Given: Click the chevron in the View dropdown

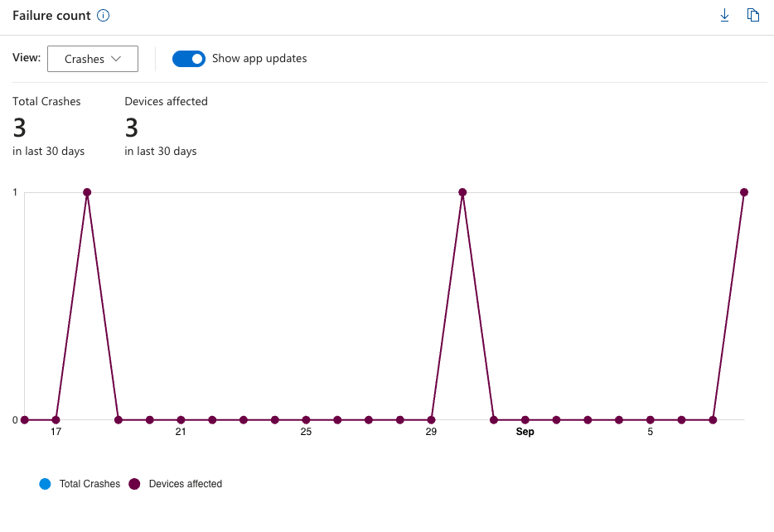Looking at the screenshot, I should [x=117, y=59].
